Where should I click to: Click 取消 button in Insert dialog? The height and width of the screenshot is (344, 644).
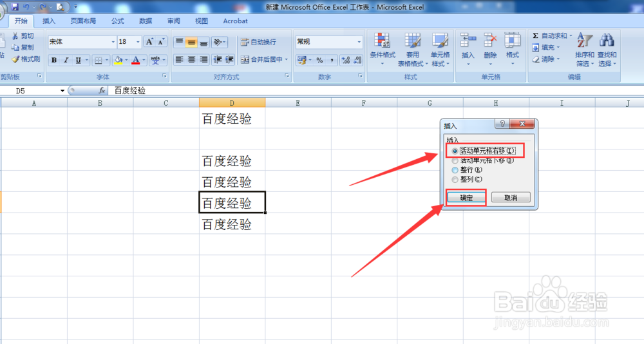pos(511,198)
